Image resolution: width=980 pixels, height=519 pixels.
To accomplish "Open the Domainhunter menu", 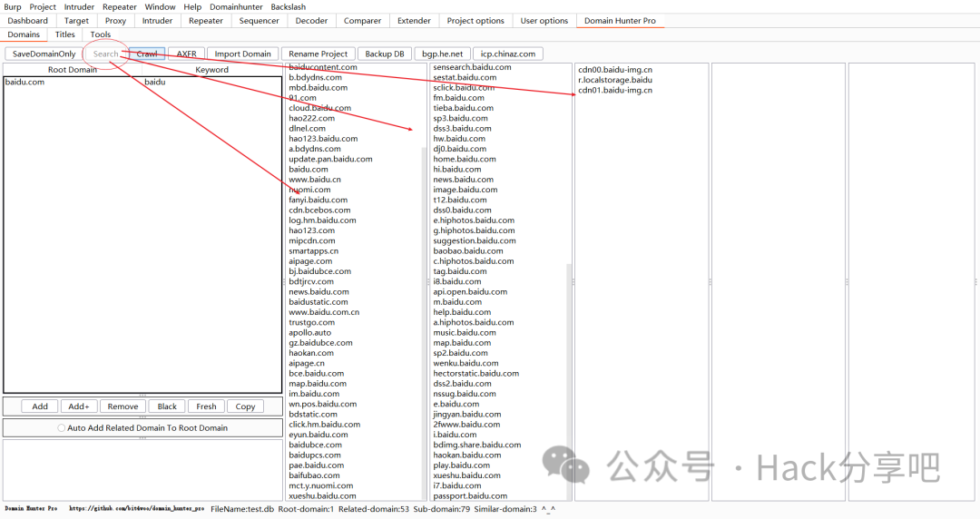I will (236, 7).
